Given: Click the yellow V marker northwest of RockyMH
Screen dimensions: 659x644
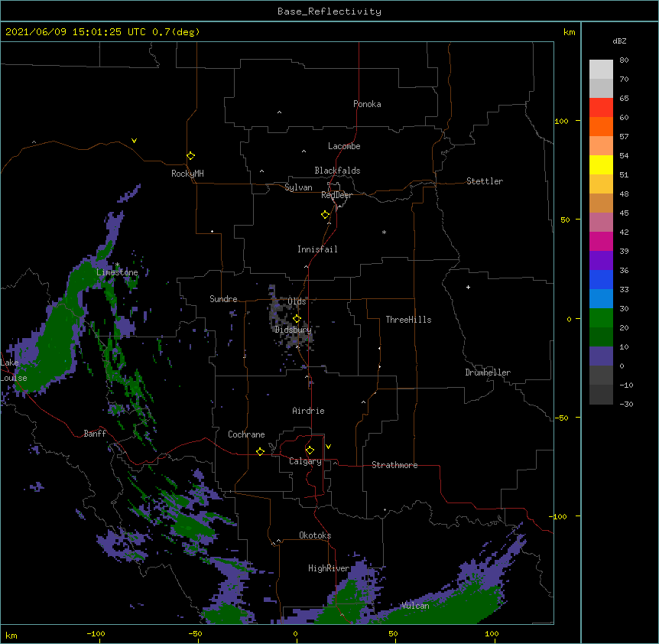Looking at the screenshot, I should [x=134, y=141].
